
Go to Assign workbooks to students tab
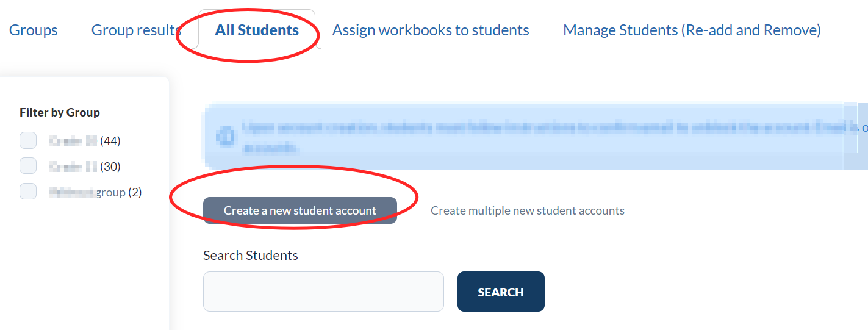431,30
